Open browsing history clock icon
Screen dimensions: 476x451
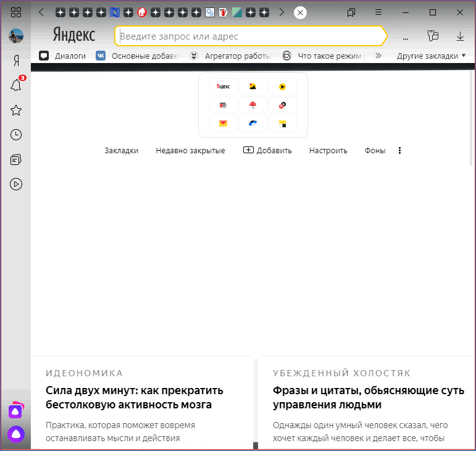16,135
